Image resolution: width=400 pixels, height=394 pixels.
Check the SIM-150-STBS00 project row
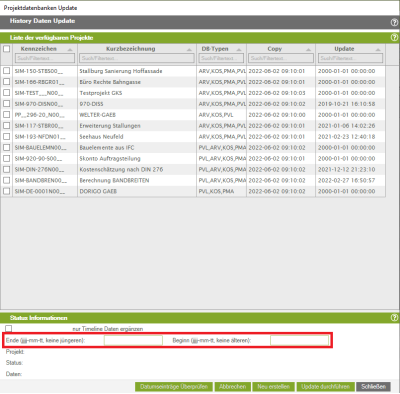(x=7, y=71)
